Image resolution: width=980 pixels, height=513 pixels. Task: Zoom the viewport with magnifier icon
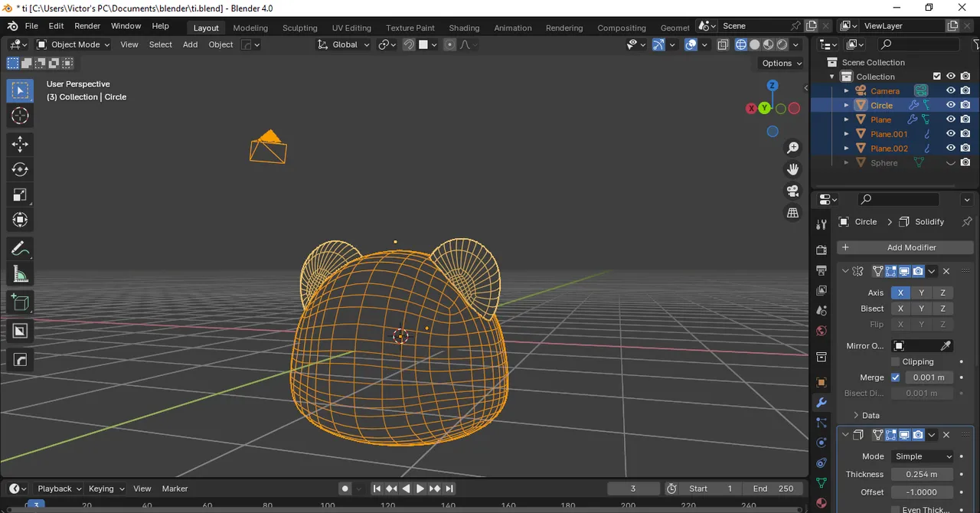pos(793,148)
